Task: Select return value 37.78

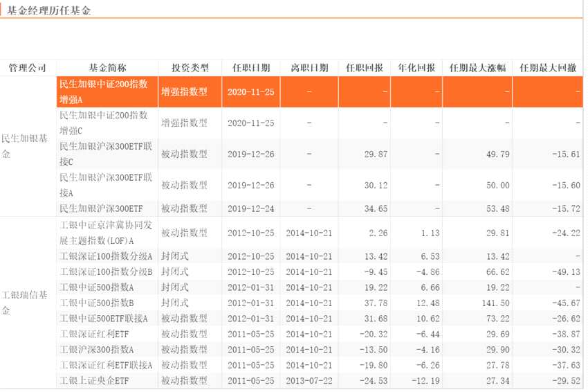Action: point(376,303)
